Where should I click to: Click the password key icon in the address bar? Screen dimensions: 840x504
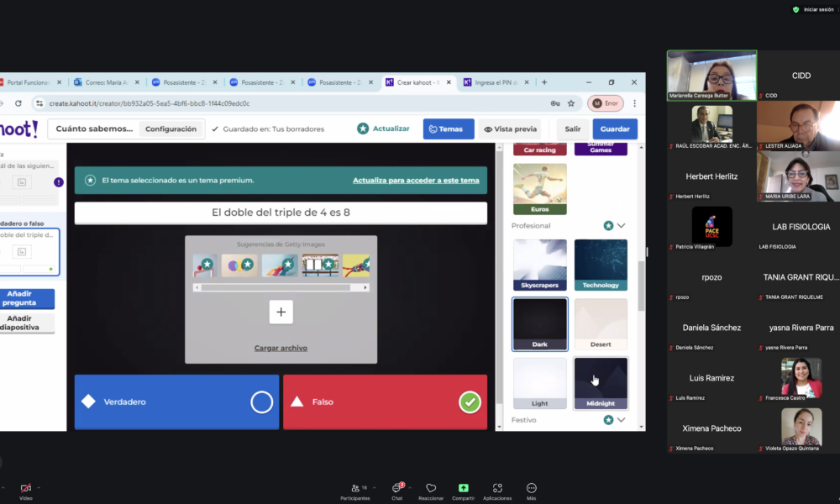point(555,103)
